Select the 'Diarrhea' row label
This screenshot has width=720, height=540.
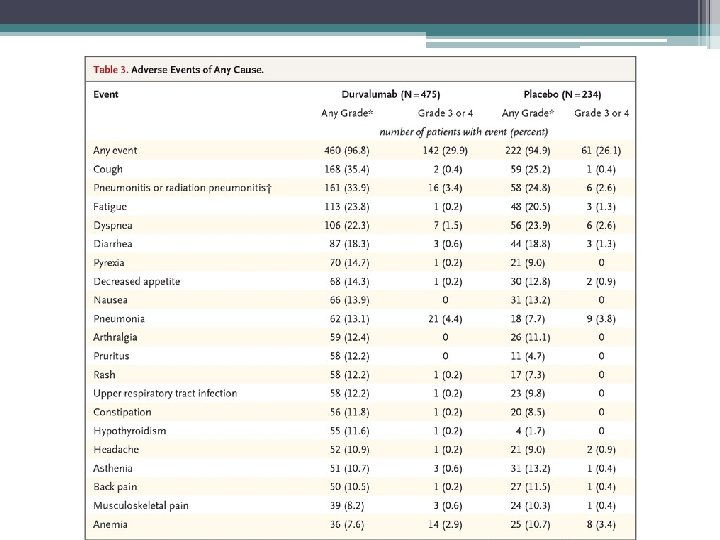click(x=113, y=244)
